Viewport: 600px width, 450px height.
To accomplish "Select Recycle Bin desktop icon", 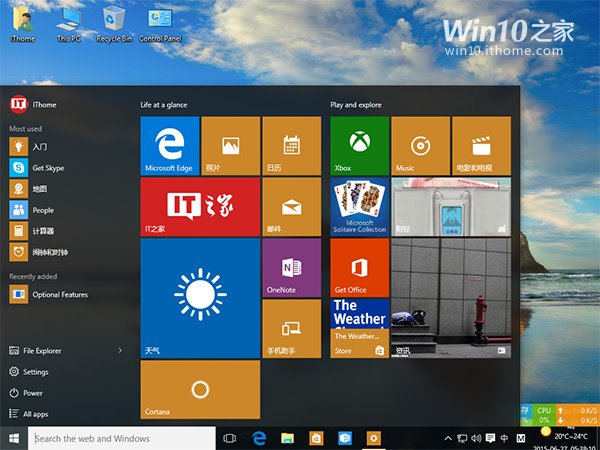I will [114, 24].
